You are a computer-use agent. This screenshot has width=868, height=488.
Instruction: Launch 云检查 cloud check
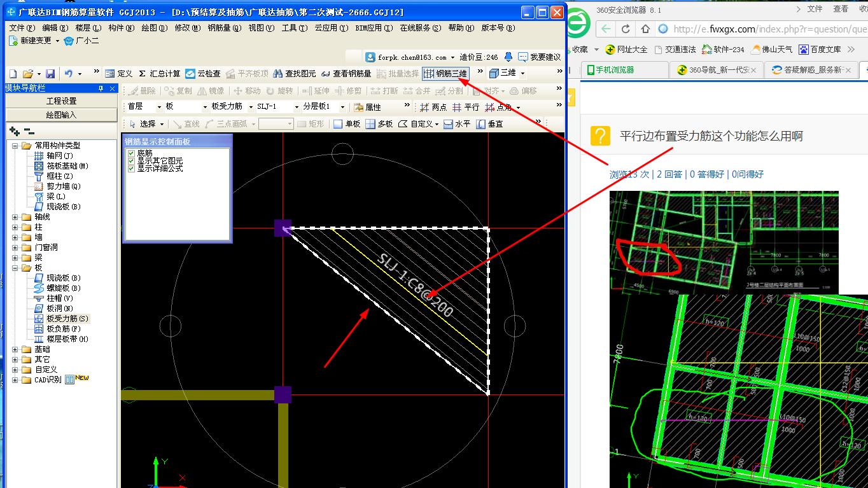pos(203,74)
